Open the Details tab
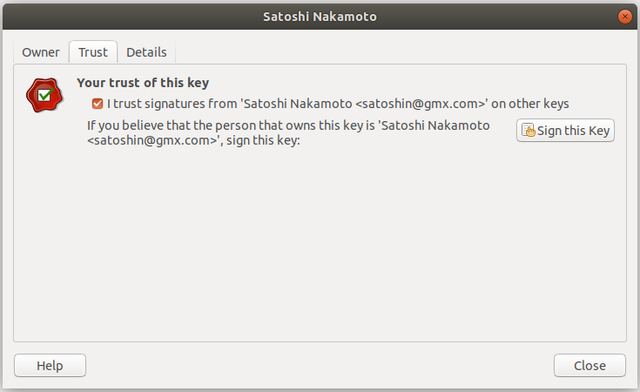The height and width of the screenshot is (392, 640). coord(147,52)
